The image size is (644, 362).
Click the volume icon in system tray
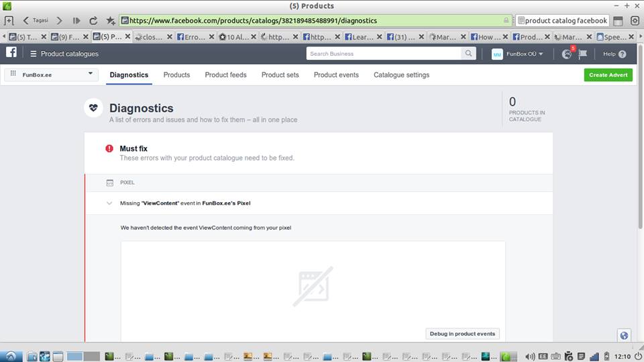[530, 356]
